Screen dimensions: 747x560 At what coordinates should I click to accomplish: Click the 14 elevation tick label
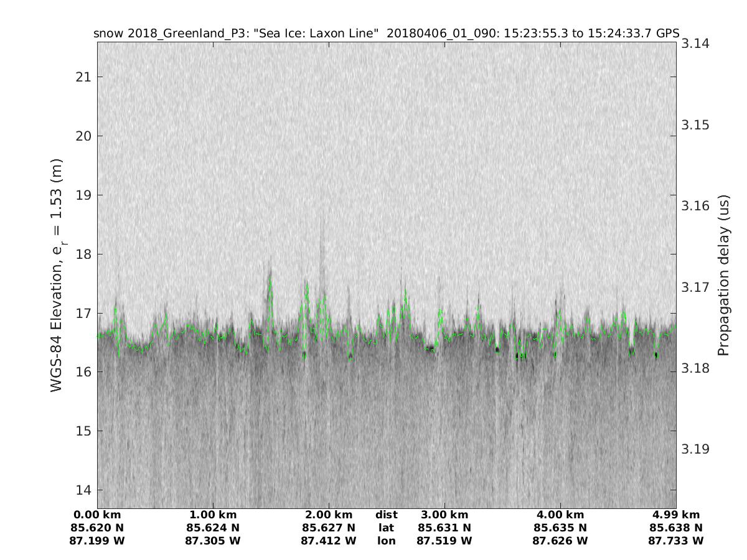coord(83,490)
